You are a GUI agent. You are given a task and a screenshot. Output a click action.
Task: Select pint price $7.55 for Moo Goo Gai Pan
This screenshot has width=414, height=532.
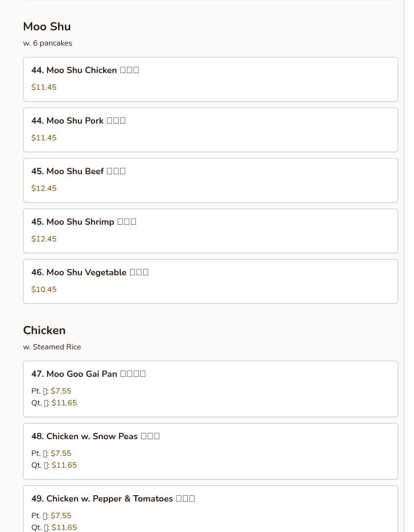(61, 391)
